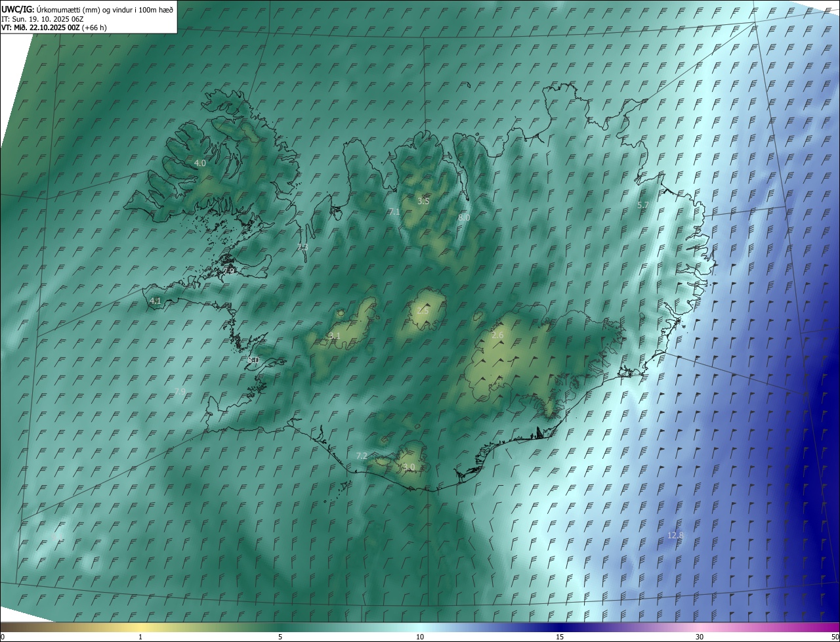Click the 5.7 value in northeast Iceland

point(643,205)
